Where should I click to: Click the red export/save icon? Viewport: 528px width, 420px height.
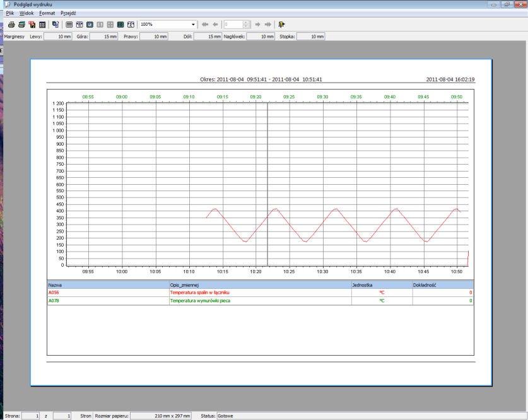coord(32,25)
